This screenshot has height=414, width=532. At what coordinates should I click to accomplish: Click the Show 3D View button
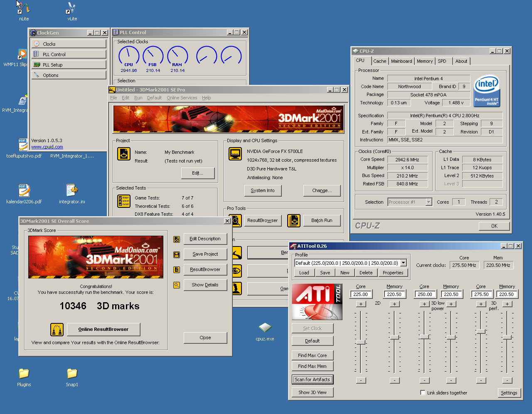(x=313, y=392)
